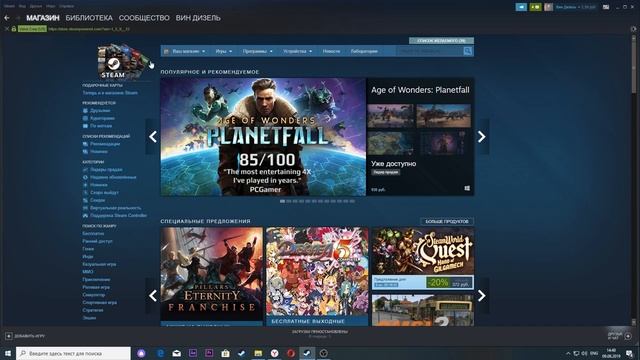Open the Рекомендации list link

coord(105,144)
